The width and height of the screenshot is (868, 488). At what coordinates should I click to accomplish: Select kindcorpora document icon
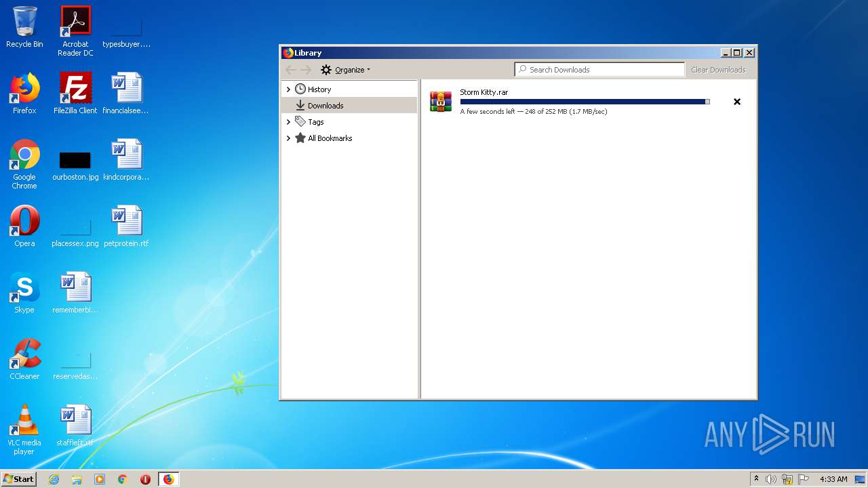[x=126, y=160]
